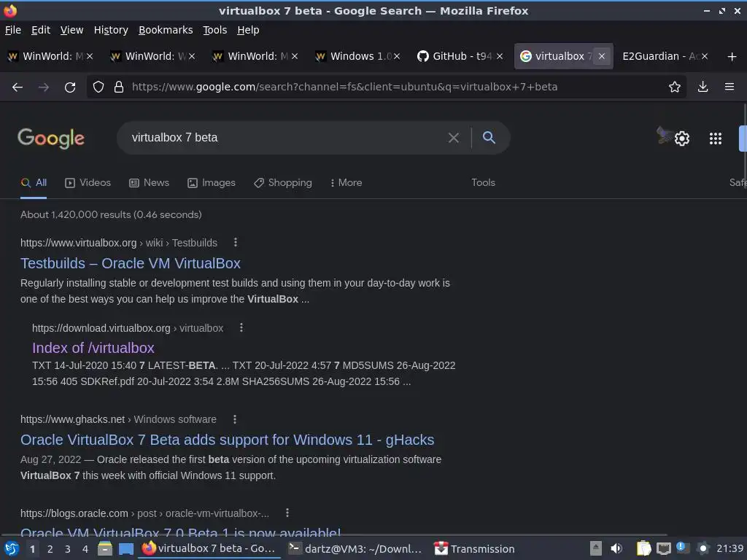
Task: Open options for blogs.oracle.com result
Action: tap(287, 513)
